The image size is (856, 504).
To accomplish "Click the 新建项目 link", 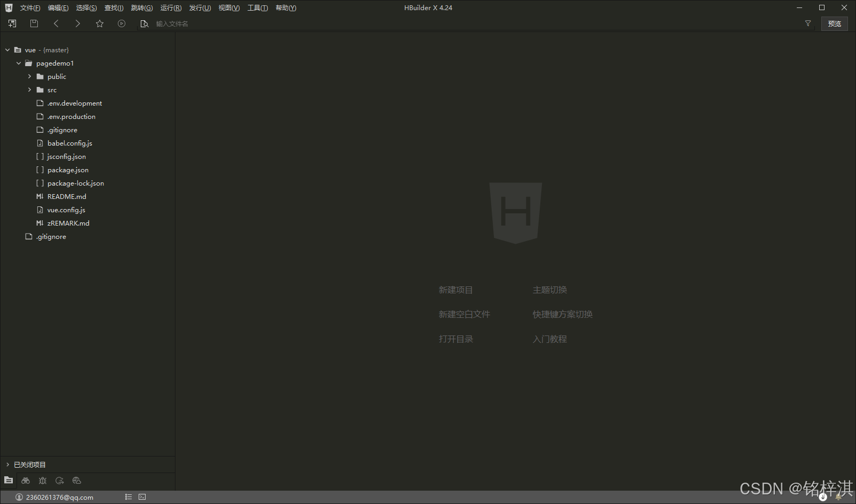I will click(x=455, y=290).
